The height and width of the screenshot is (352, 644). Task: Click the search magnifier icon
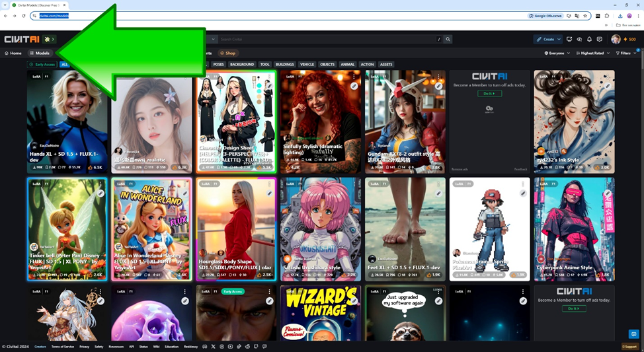click(448, 40)
